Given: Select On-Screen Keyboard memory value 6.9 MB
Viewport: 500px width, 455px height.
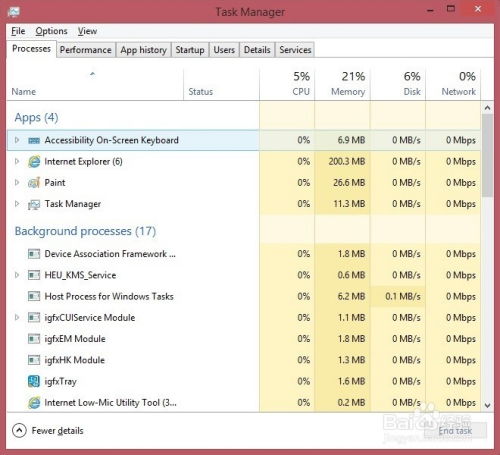Looking at the screenshot, I should point(351,140).
